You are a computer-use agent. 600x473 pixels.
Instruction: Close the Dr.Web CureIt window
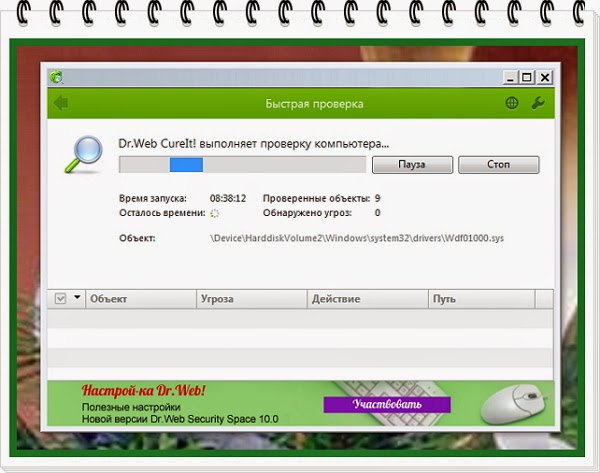[x=545, y=78]
